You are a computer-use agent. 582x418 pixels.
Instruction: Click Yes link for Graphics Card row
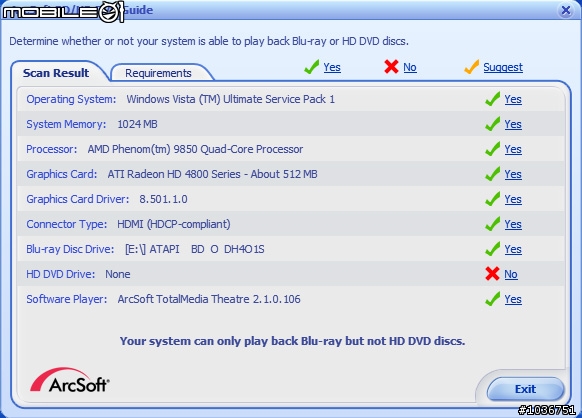(513, 174)
